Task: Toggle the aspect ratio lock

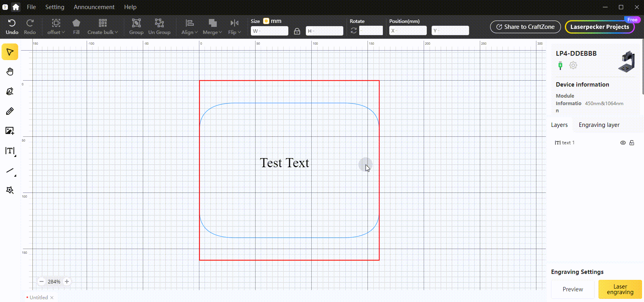Action: pos(297,31)
